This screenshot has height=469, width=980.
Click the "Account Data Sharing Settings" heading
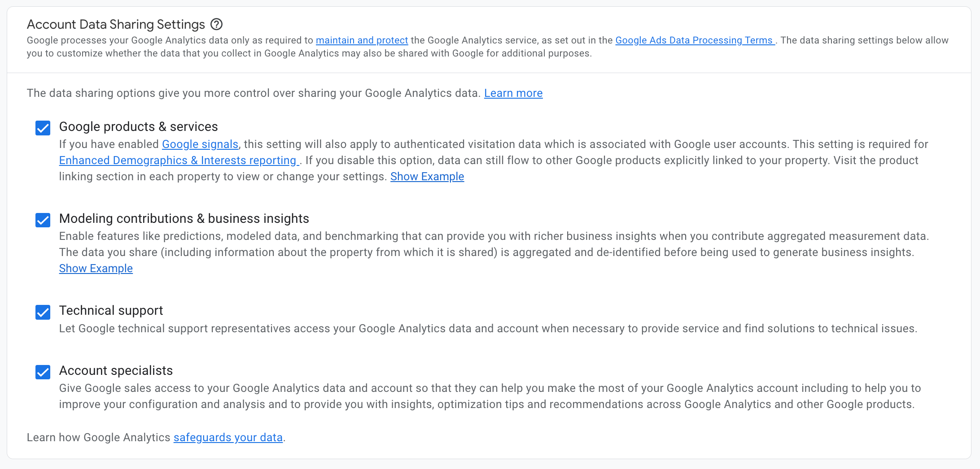[116, 24]
